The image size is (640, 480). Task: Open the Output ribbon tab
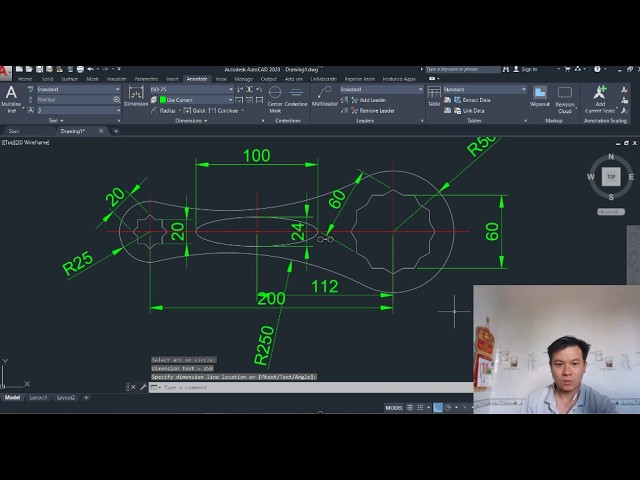[x=268, y=79]
